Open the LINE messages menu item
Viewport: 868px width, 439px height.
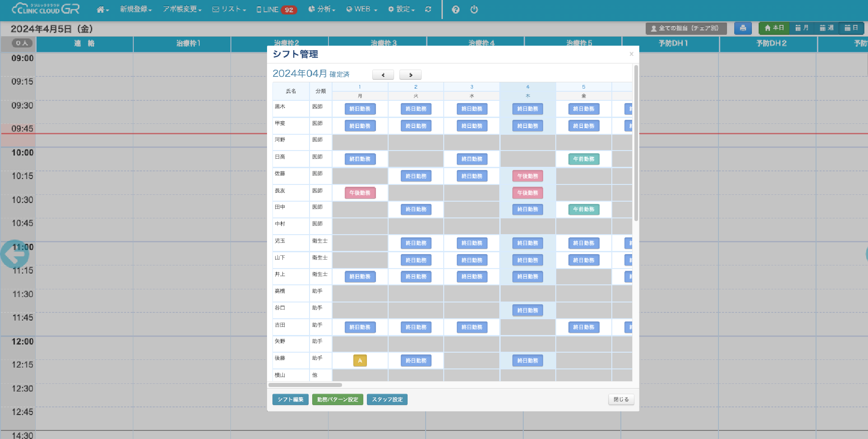(x=276, y=9)
